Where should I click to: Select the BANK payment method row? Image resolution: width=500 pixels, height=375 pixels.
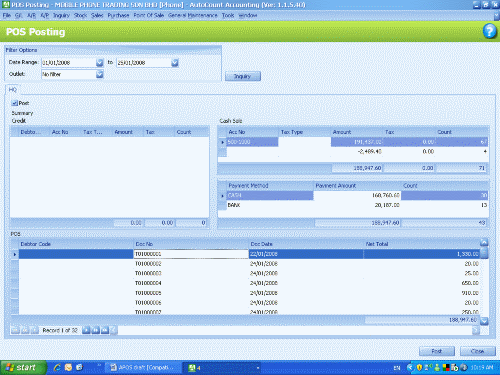353,205
